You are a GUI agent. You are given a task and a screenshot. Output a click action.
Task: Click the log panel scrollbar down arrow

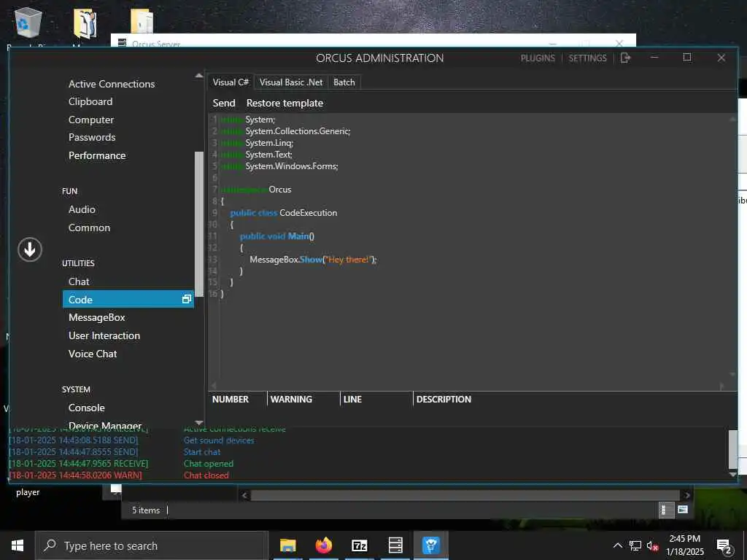732,475
